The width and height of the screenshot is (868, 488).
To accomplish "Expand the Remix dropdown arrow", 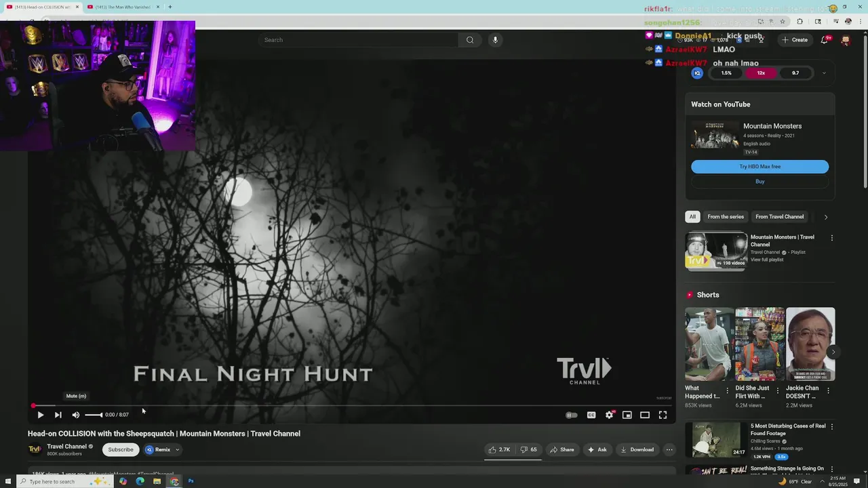I will pos(178,449).
